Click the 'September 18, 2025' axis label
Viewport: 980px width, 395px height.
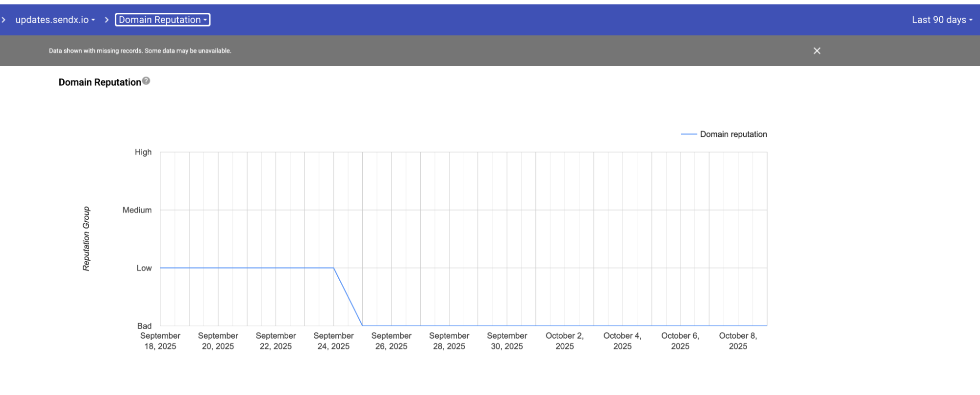[x=160, y=341]
